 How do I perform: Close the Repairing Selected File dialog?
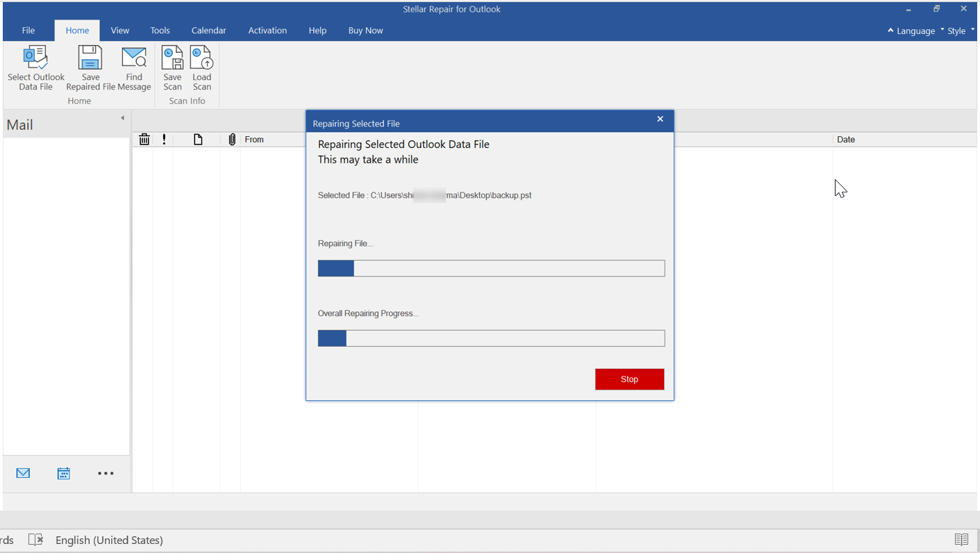tap(660, 119)
